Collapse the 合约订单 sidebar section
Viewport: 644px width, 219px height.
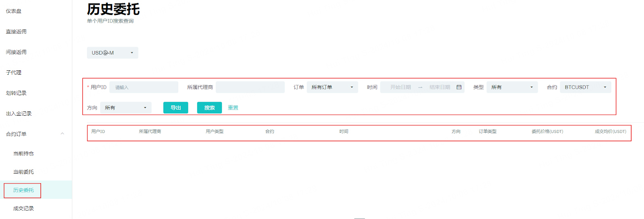pyautogui.click(x=62, y=134)
